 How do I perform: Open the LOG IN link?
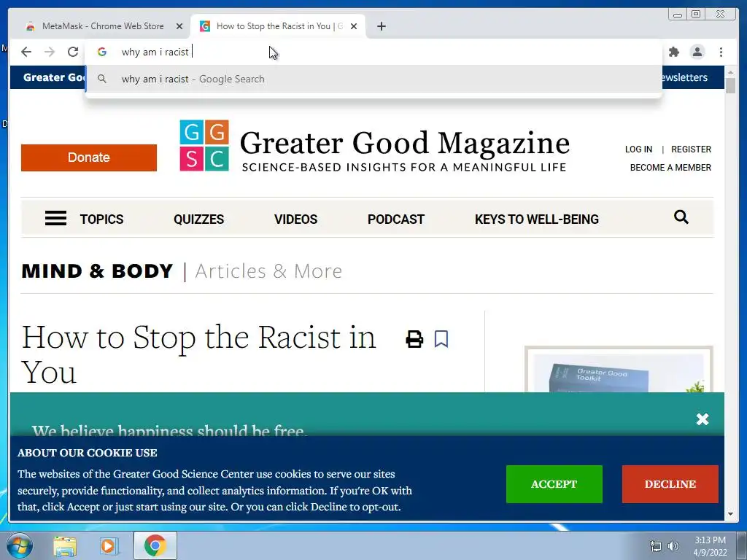click(638, 149)
